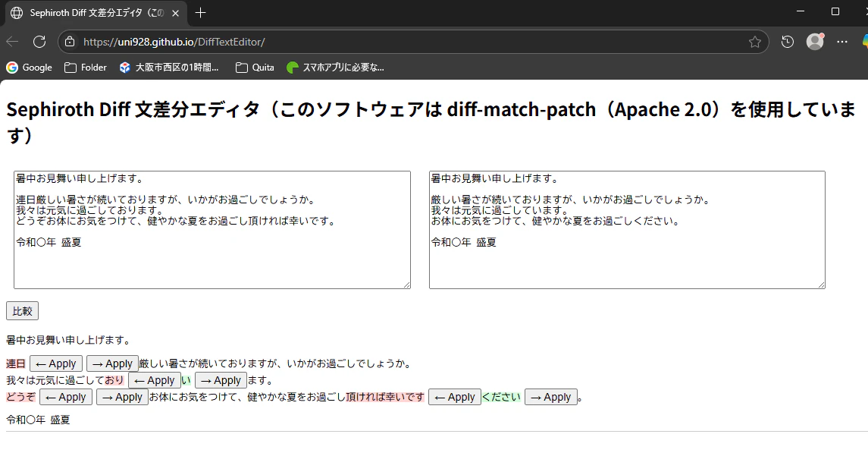Select the Sephiroth Diff browser tab
Image resolution: width=868 pixels, height=475 pixels.
coord(96,13)
